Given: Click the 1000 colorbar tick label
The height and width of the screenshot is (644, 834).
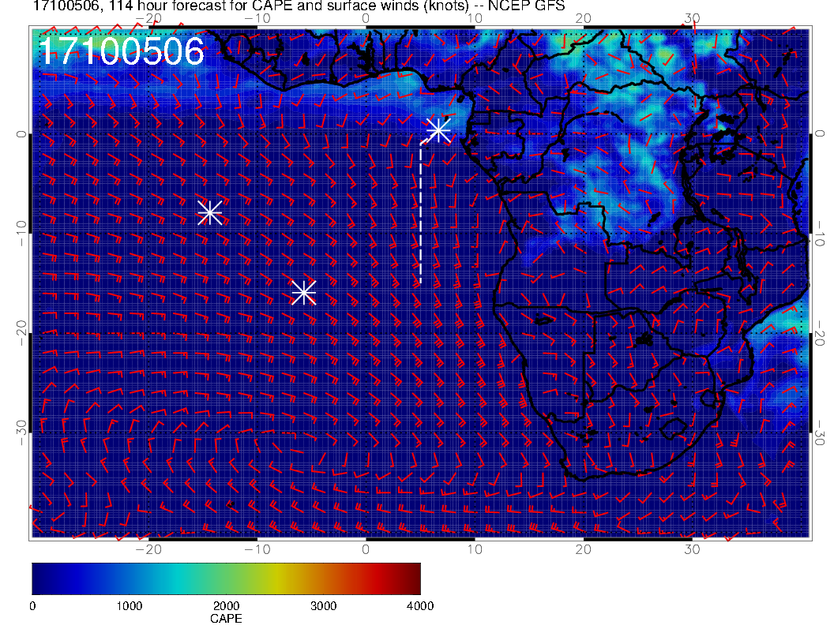Looking at the screenshot, I should [x=129, y=606].
